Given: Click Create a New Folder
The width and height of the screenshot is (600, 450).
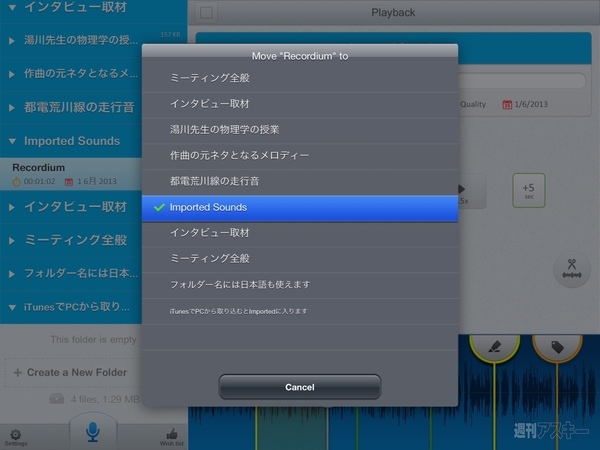Looking at the screenshot, I should tap(73, 373).
